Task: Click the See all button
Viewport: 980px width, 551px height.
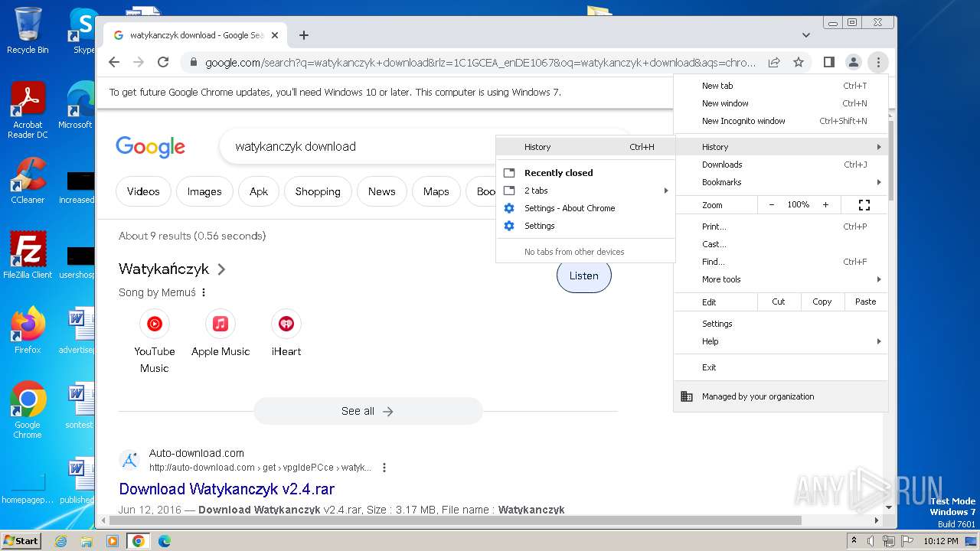Action: coord(368,411)
